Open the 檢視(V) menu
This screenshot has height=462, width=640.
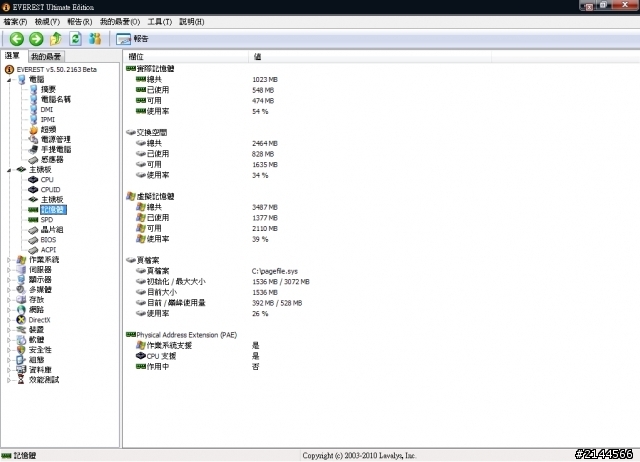pyautogui.click(x=47, y=22)
